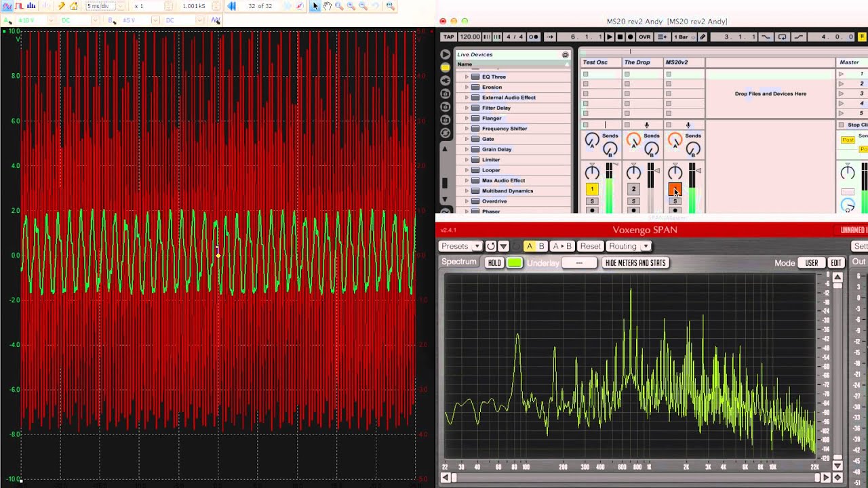This screenshot has width=868, height=488.
Task: Click the Ableton metronome button
Action: (534, 37)
